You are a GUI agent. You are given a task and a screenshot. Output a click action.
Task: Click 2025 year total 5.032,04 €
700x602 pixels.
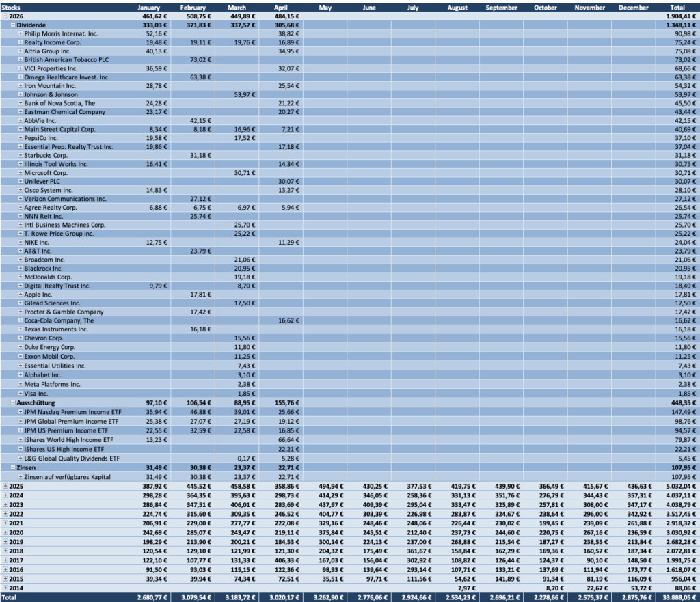pos(681,486)
